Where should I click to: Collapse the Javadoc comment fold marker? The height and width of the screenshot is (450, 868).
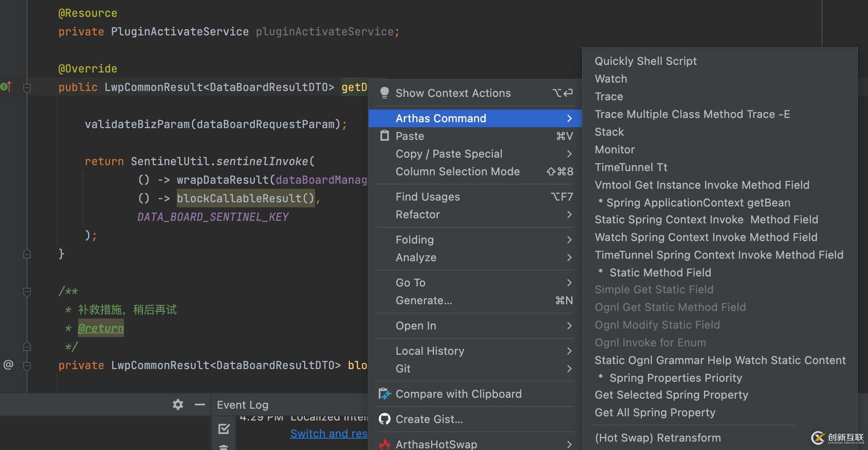27,292
